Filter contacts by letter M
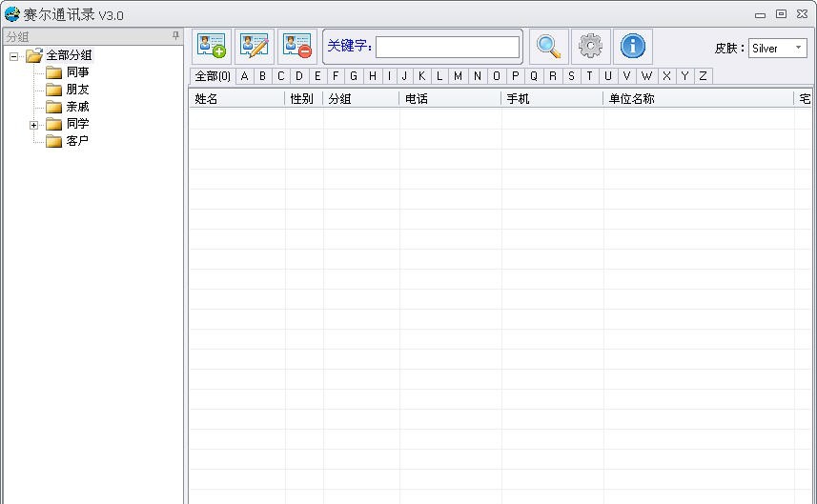The height and width of the screenshot is (504, 817). click(x=458, y=76)
